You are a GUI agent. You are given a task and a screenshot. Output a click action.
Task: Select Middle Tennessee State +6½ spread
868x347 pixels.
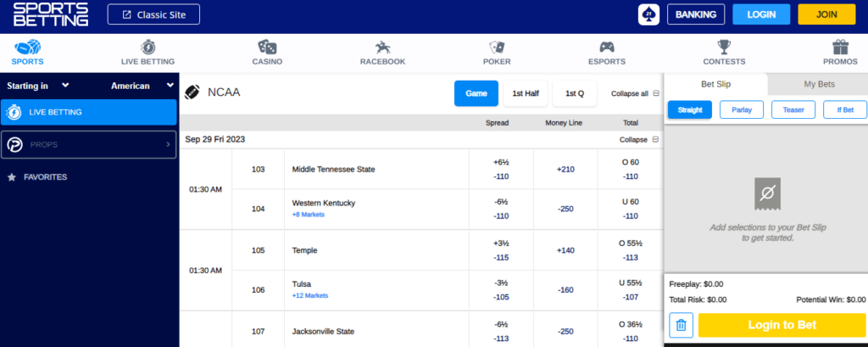(x=501, y=169)
